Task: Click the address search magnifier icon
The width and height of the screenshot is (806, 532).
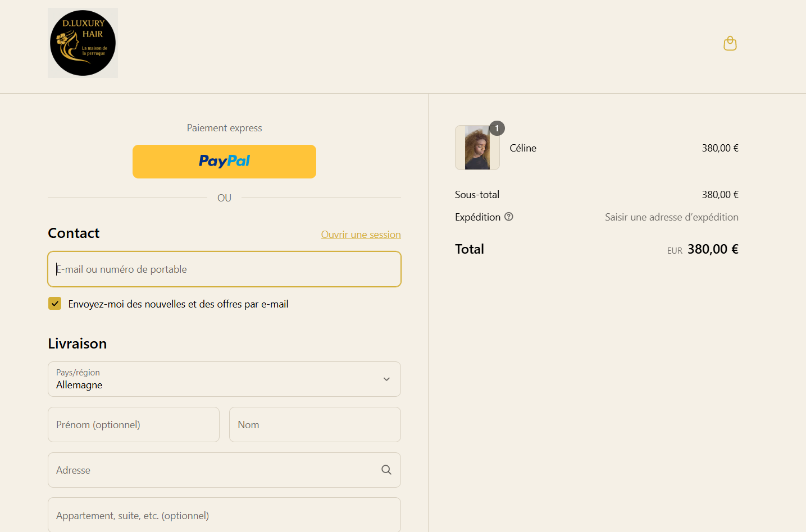Action: coord(386,470)
